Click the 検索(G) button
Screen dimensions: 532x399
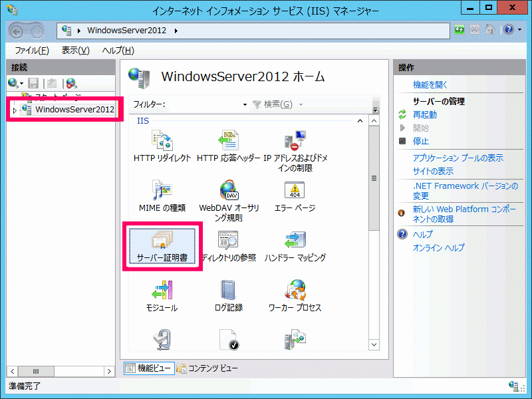point(273,104)
